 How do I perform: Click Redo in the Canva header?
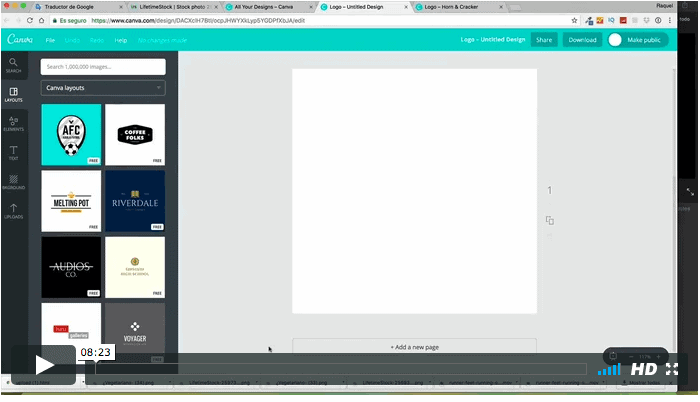96,40
